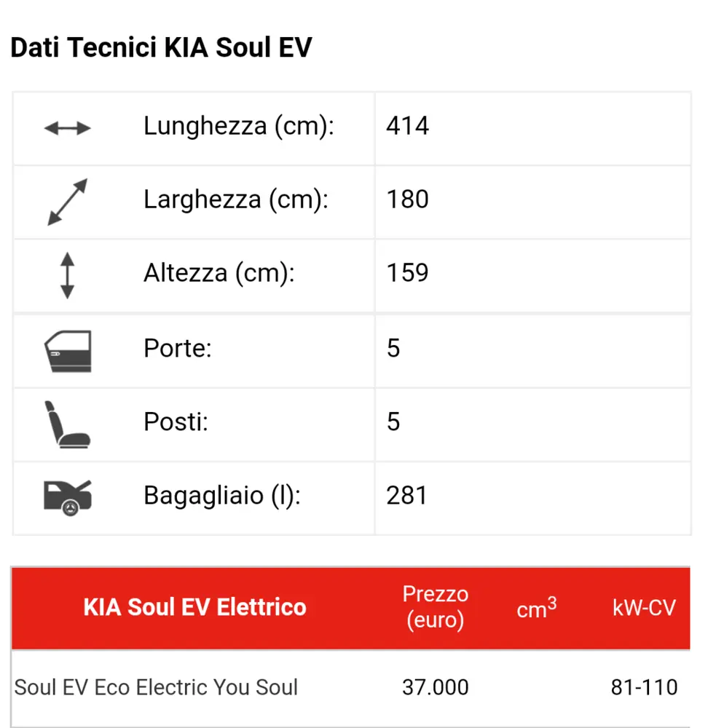Click the KIA Soul EV Elettrico header
Screen dimensions: 716x728
[194, 607]
